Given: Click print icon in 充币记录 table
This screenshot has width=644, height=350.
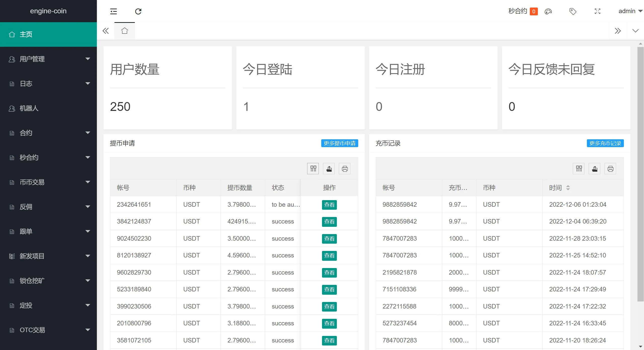Looking at the screenshot, I should tap(610, 169).
